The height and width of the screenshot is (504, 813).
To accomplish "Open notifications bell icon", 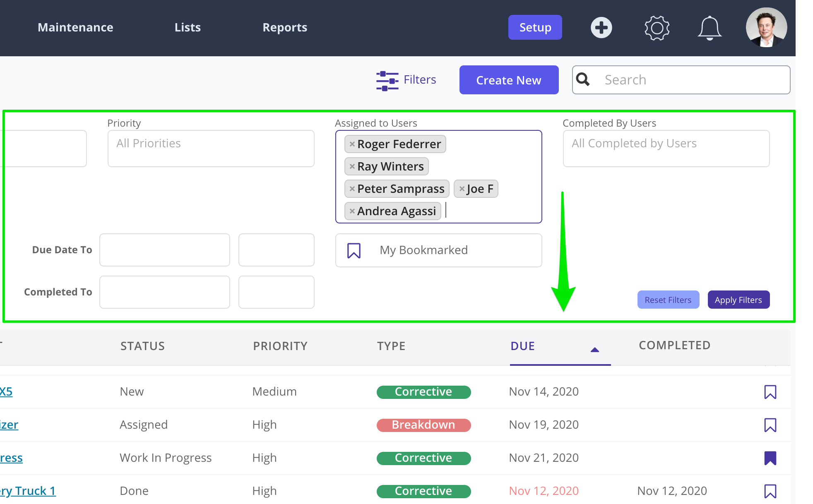I will [x=710, y=28].
